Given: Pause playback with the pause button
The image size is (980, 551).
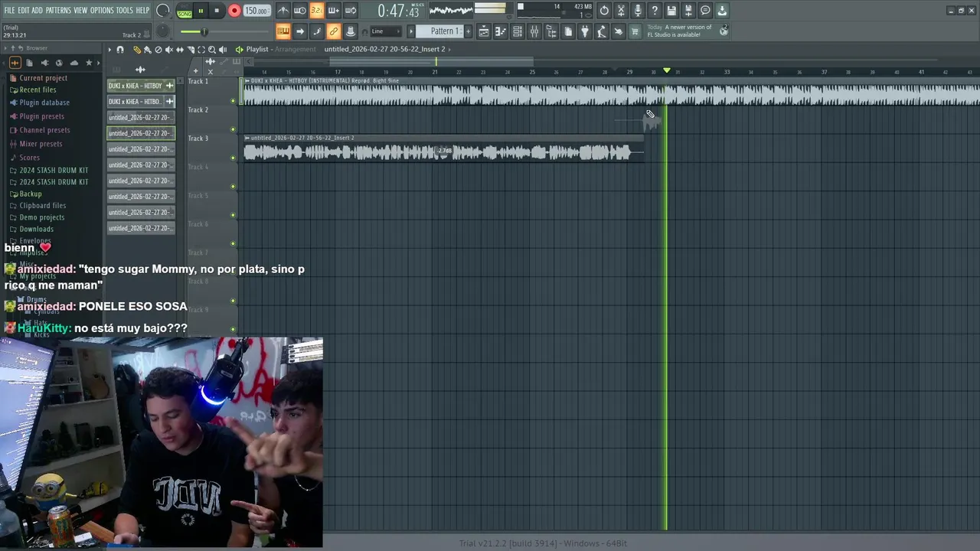Looking at the screenshot, I should point(201,11).
